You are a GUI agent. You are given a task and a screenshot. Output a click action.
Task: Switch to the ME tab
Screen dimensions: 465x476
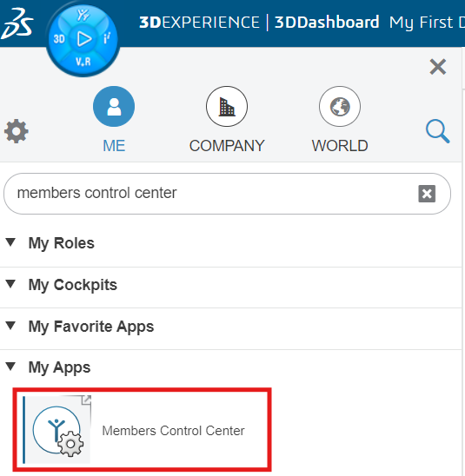pyautogui.click(x=114, y=120)
